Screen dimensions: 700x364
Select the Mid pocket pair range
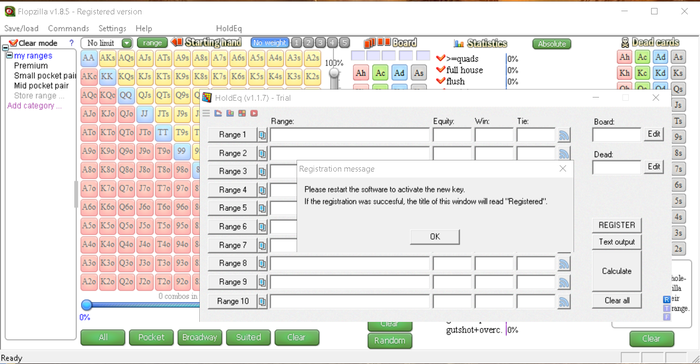[41, 86]
